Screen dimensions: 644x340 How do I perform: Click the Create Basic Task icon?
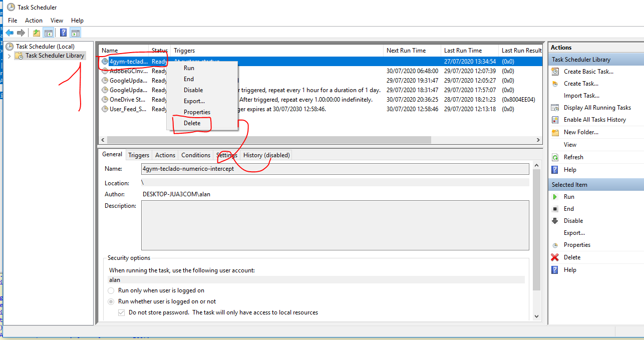tap(555, 72)
